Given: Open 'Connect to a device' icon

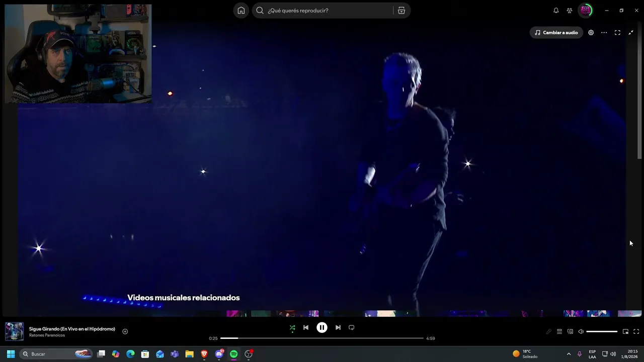Looking at the screenshot, I should (570, 331).
